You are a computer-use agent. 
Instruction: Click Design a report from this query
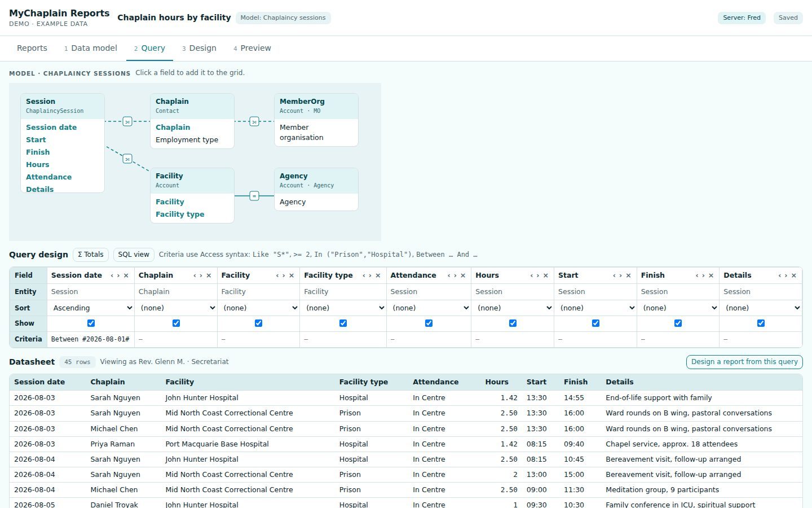[744, 362]
